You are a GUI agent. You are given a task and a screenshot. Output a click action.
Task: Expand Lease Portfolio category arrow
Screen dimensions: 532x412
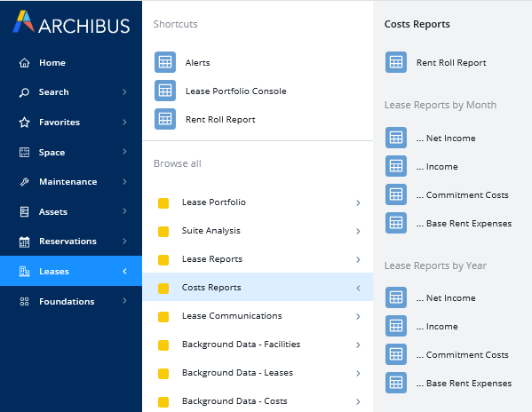point(358,202)
